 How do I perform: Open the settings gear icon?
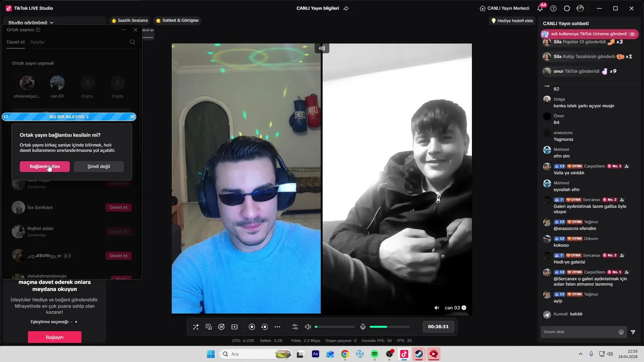click(567, 9)
